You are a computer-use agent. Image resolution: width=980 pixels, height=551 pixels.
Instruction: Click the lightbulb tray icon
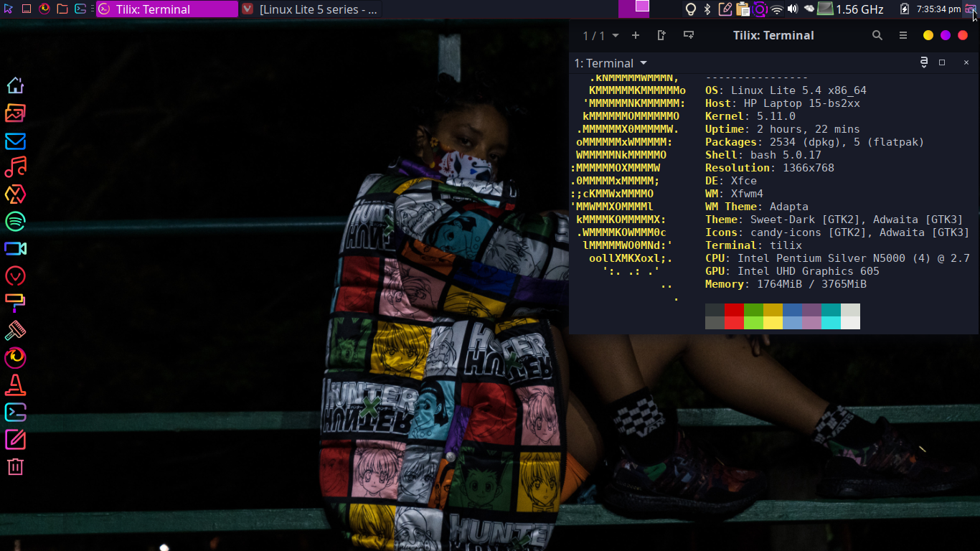[x=691, y=9]
